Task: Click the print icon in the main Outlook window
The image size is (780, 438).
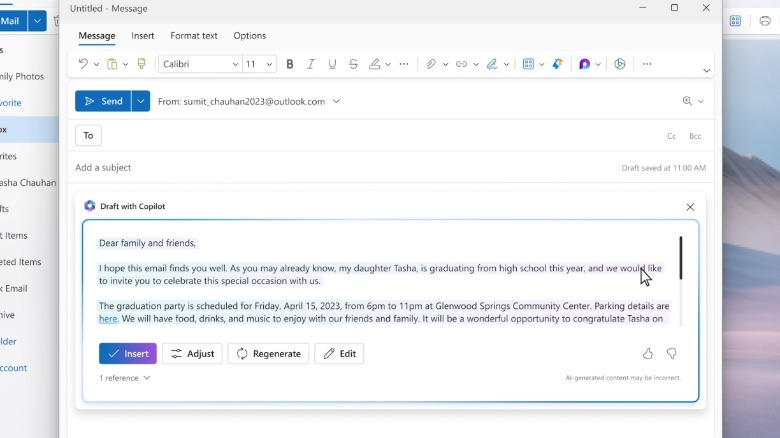Action: [765, 21]
